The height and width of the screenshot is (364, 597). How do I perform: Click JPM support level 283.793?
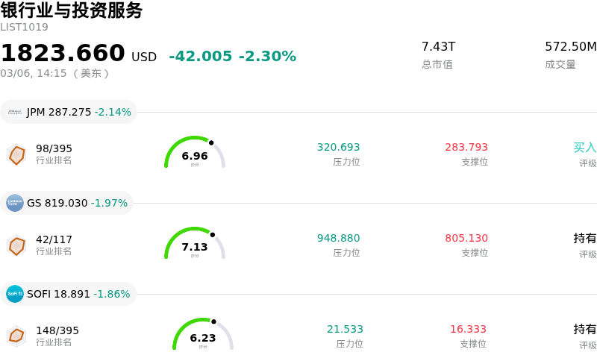click(466, 148)
